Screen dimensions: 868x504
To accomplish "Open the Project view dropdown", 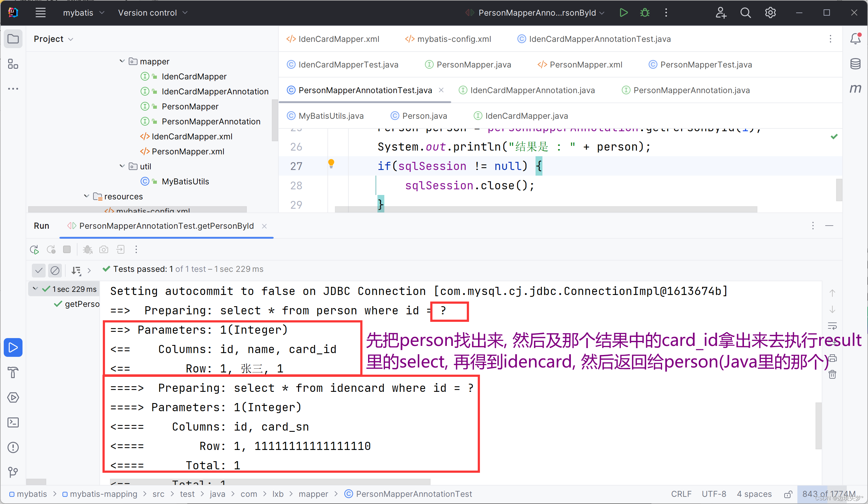I will [53, 39].
